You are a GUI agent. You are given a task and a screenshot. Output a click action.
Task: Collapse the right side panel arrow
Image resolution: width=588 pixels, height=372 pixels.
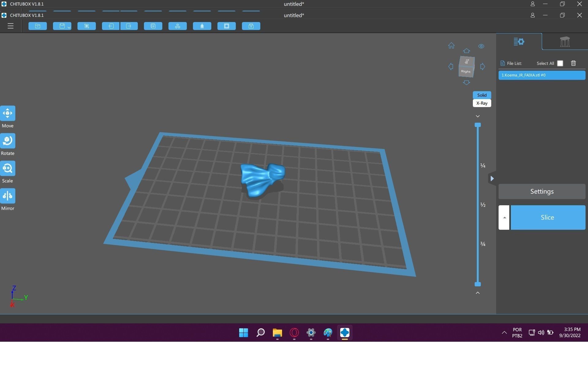492,178
